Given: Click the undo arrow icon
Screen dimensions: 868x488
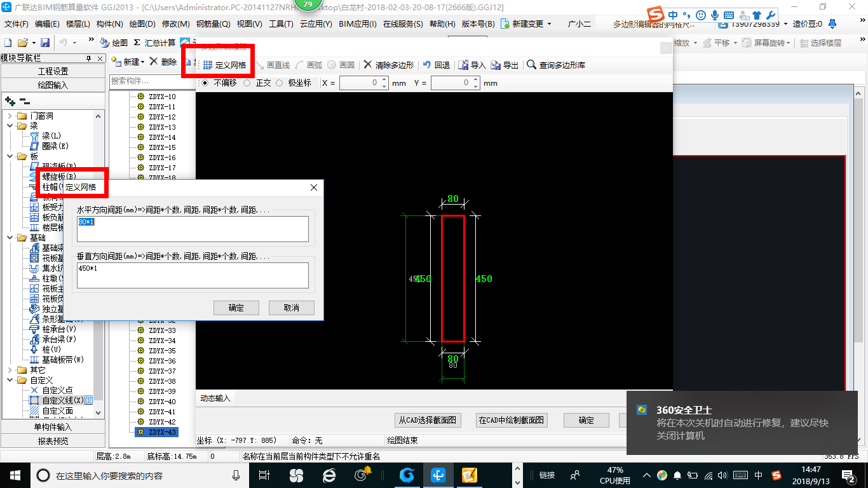Looking at the screenshot, I should coord(64,43).
